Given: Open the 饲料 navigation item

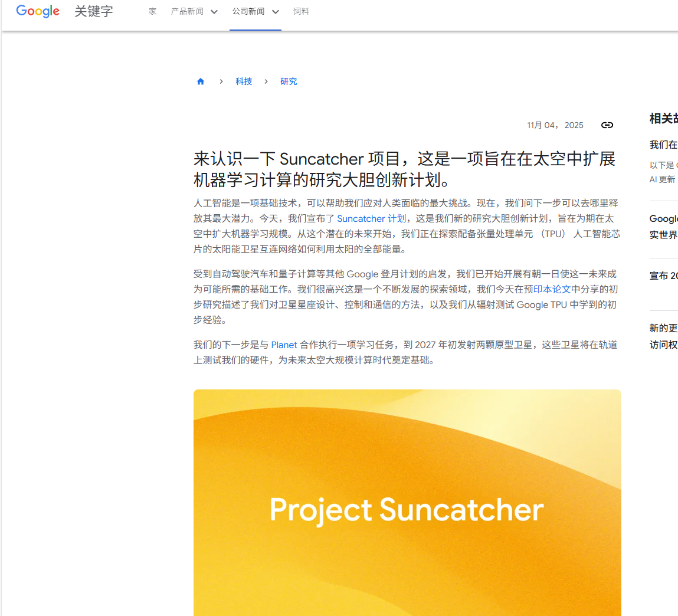Looking at the screenshot, I should pyautogui.click(x=301, y=12).
